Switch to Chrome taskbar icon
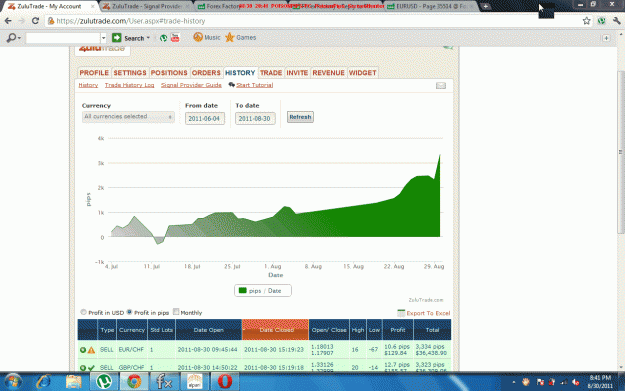The height and width of the screenshot is (391, 625). point(134,382)
